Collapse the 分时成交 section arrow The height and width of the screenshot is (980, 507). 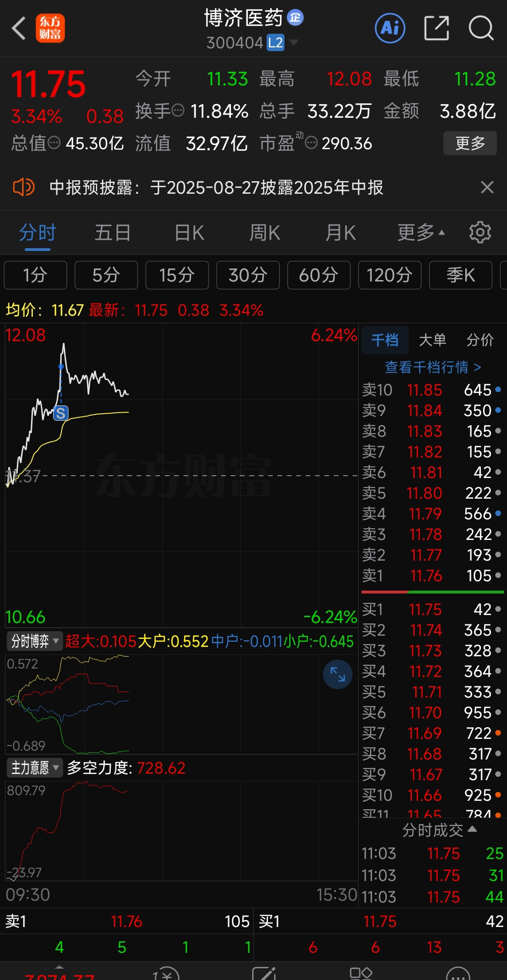point(473,829)
